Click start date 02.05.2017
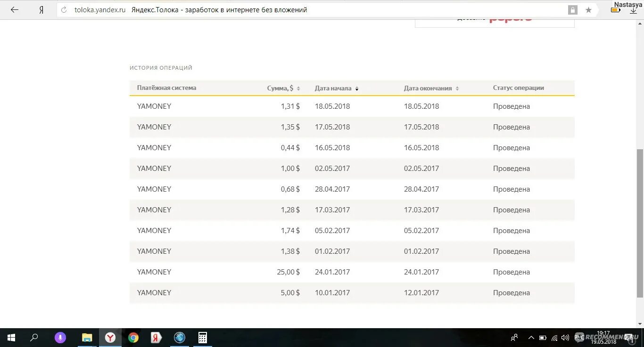Viewport: 644px width, 347px height. (x=332, y=169)
